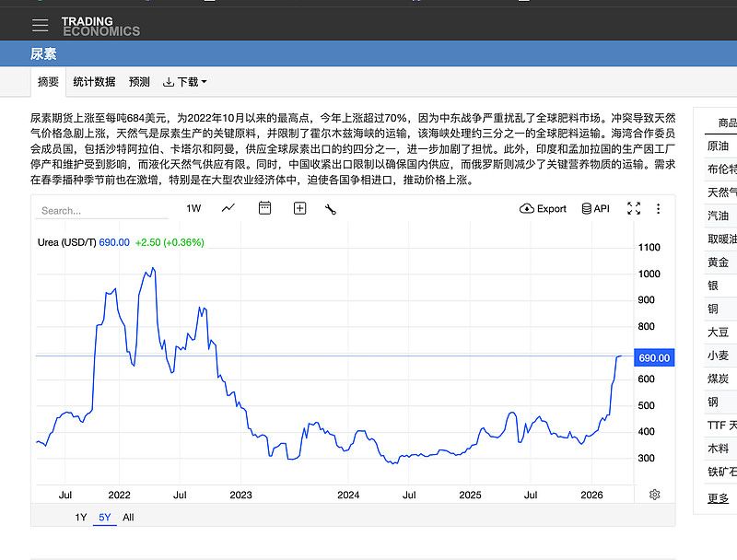Click the Trading Economics logo
Viewport: 737px width, 560px height.
[x=100, y=26]
